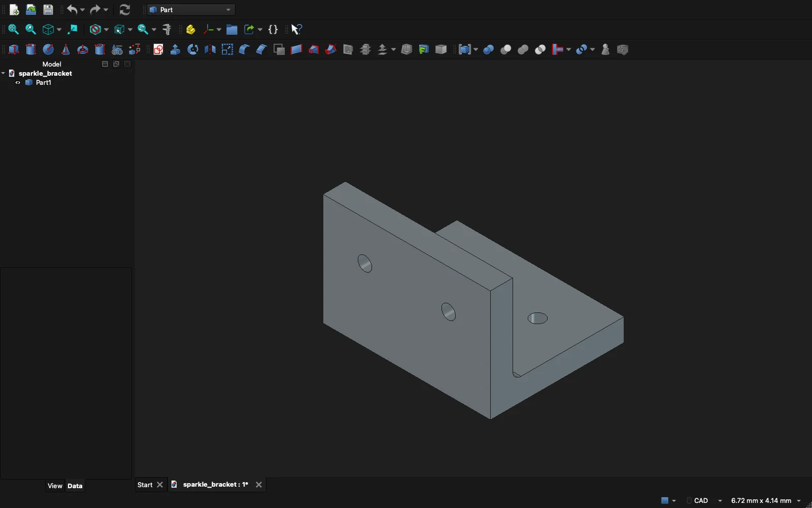The image size is (812, 508).
Task: Open the draw style dropdown arrow
Action: pyautogui.click(x=106, y=29)
